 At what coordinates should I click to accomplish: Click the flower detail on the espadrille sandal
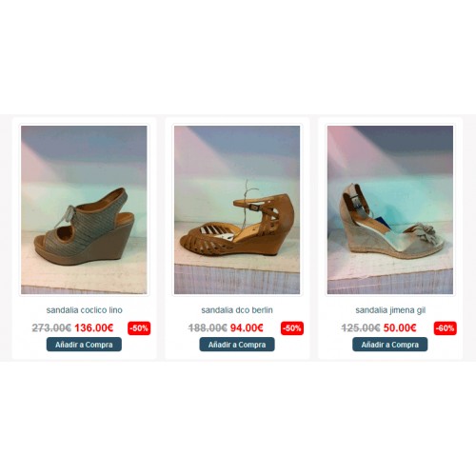point(425,233)
